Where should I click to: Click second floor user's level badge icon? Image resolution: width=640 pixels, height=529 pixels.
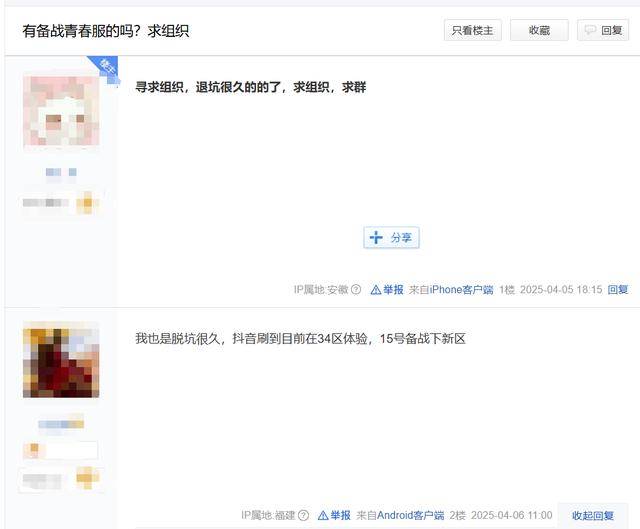coord(87,478)
